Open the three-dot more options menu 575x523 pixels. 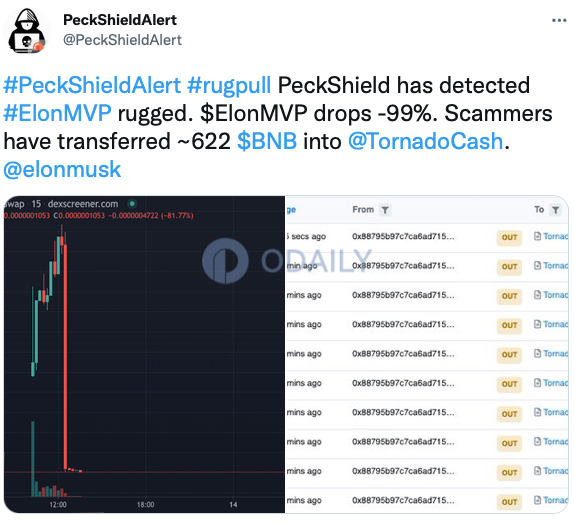pyautogui.click(x=559, y=21)
